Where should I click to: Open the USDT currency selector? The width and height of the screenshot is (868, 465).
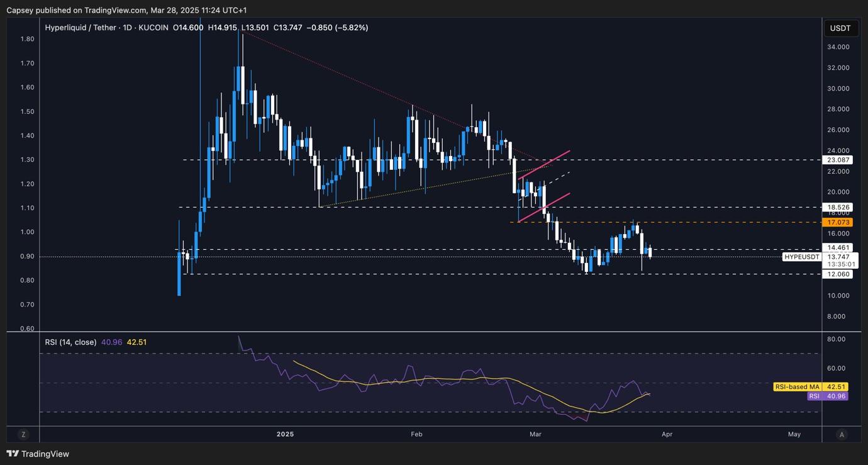[840, 28]
